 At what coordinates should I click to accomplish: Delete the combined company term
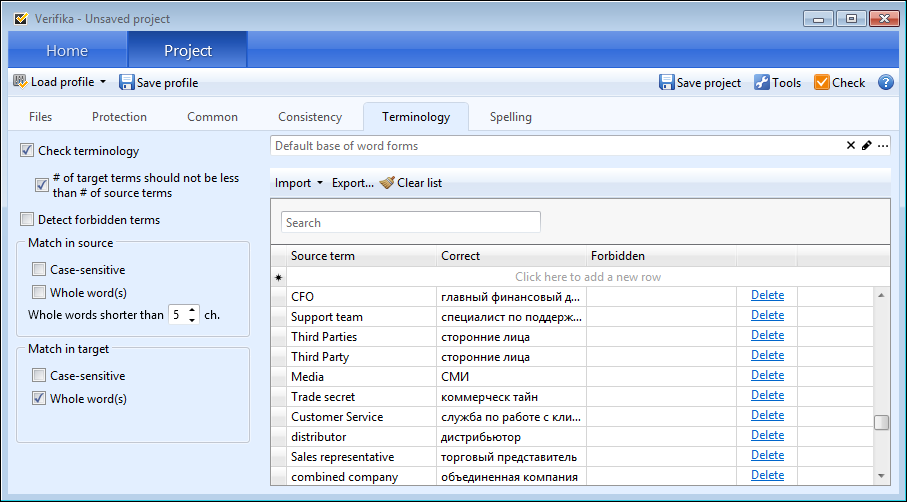pos(767,475)
